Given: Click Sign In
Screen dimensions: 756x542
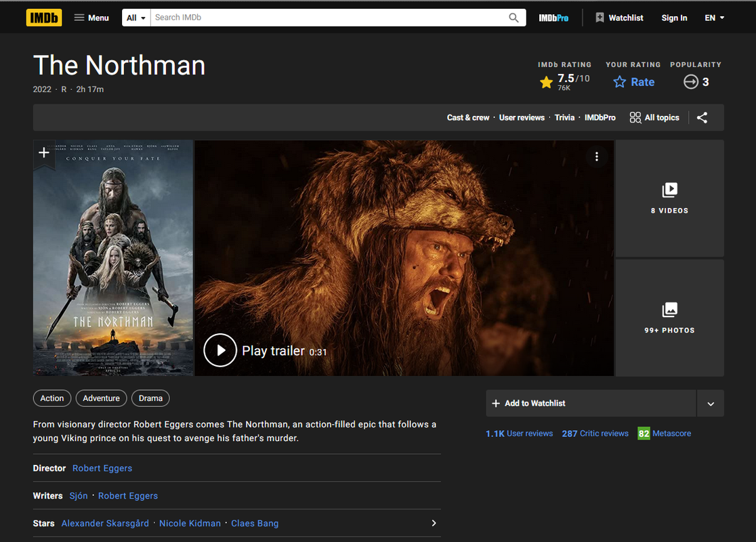Looking at the screenshot, I should pos(674,18).
